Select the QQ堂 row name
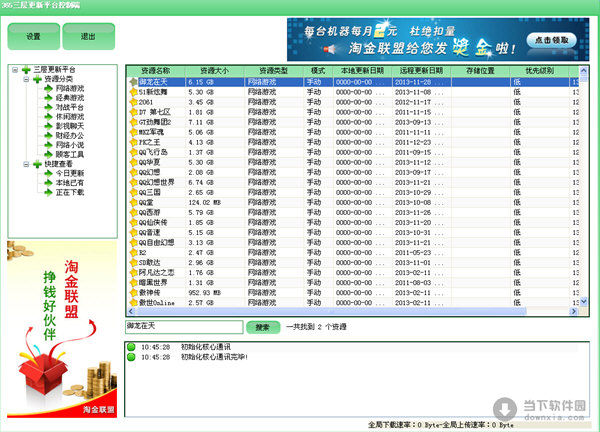This screenshot has height=432, width=600. point(146,202)
